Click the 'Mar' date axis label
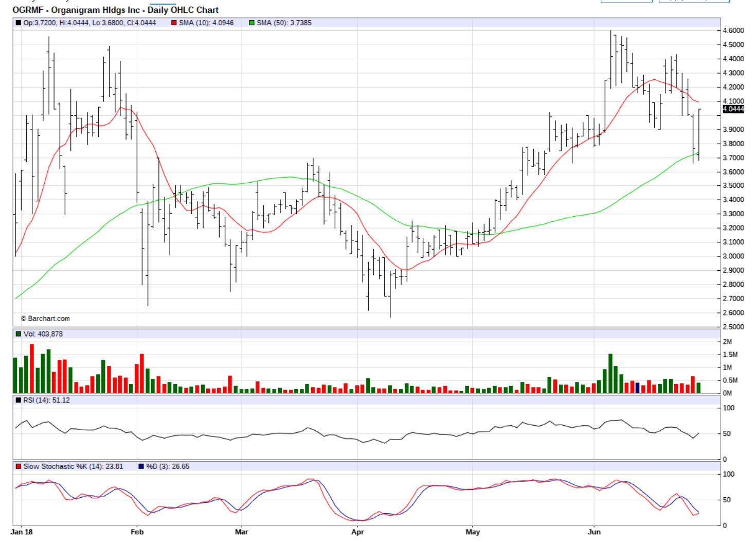This screenshot has width=756, height=542. click(x=242, y=532)
